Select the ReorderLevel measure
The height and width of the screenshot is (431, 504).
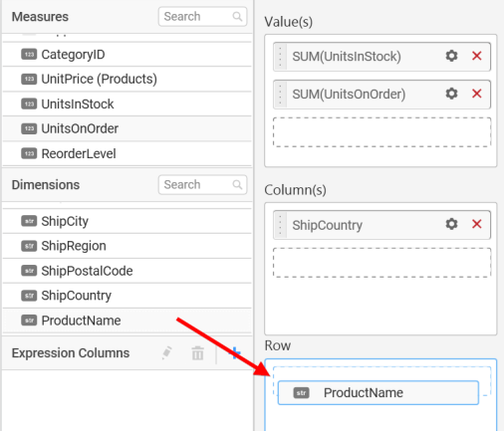pyautogui.click(x=126, y=153)
